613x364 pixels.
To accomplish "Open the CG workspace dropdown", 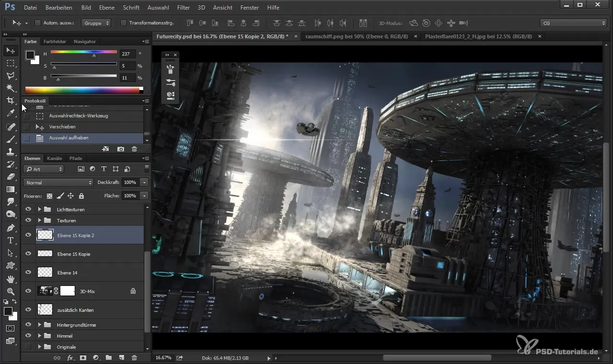I will click(573, 23).
